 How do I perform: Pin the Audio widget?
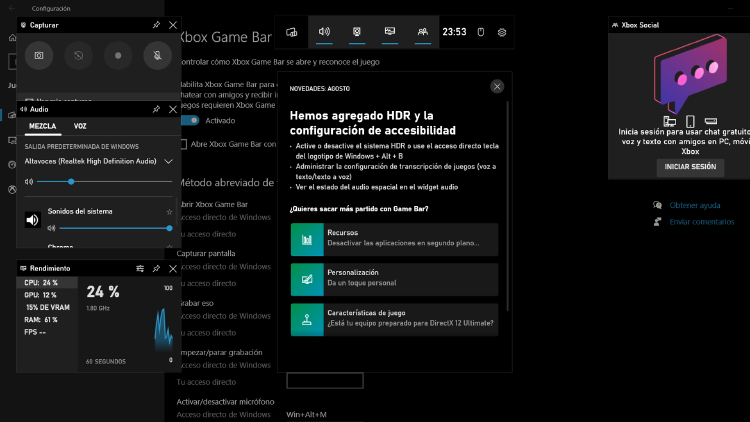tap(156, 109)
